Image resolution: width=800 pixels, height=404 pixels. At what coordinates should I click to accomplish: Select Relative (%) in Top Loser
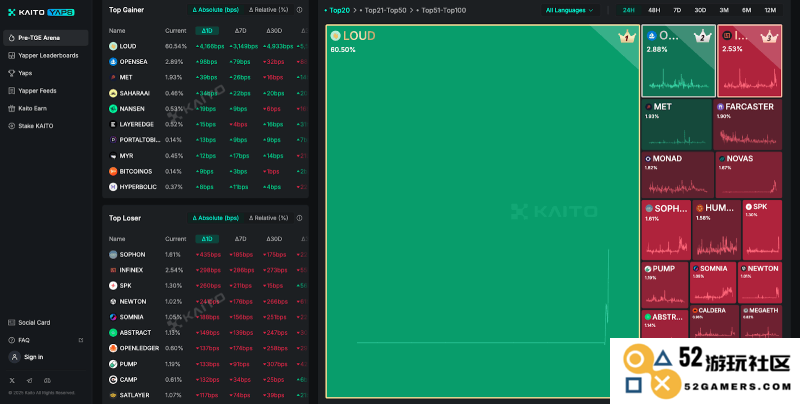[268, 218]
